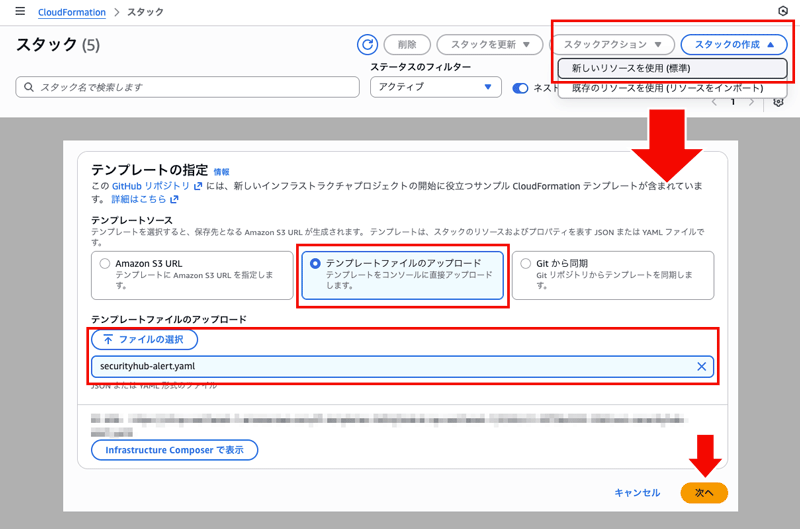
Task: Click the external link icon after 詳細はこちら
Action: (174, 199)
